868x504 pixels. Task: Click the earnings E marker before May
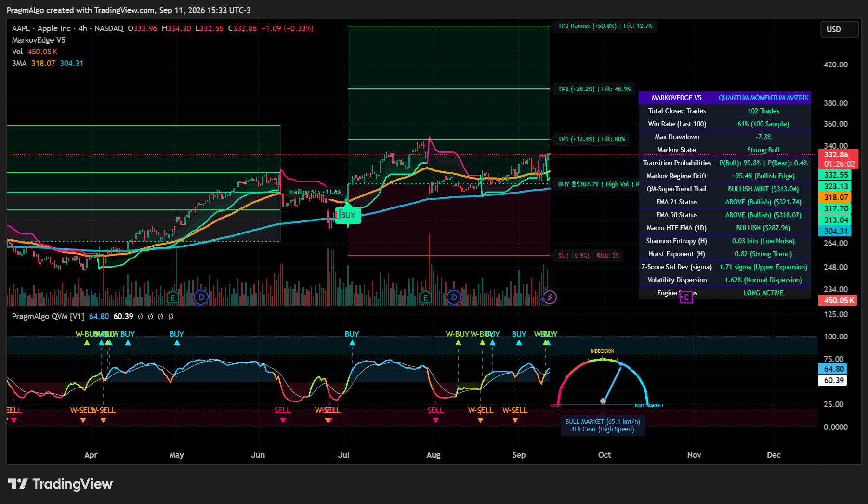[x=173, y=297]
